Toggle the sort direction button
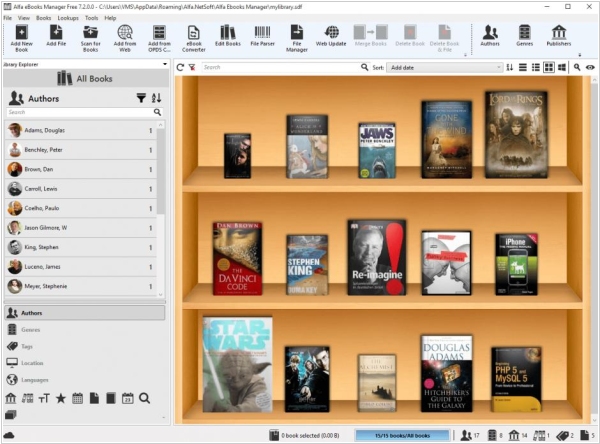This screenshot has width=600, height=444. [x=509, y=67]
